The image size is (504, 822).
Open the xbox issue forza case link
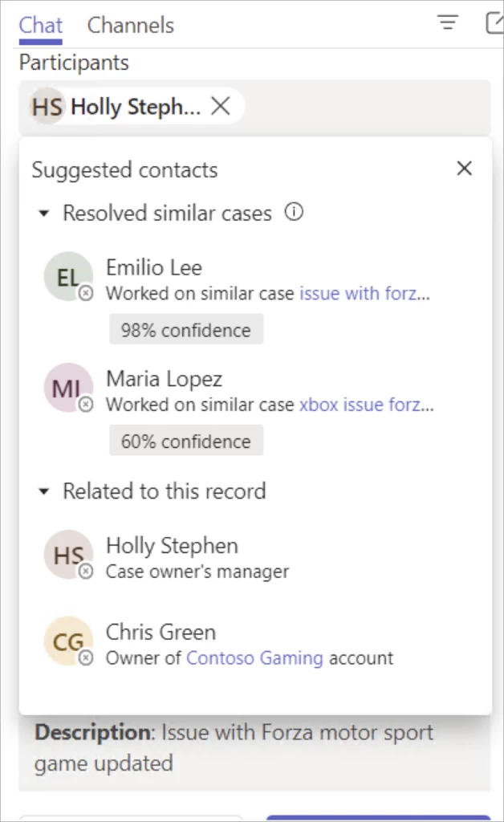tap(366, 405)
